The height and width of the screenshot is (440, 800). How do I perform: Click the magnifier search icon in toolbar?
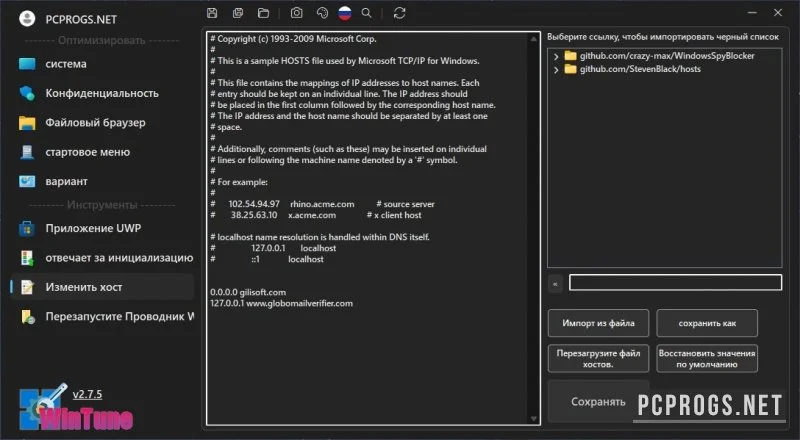point(366,13)
